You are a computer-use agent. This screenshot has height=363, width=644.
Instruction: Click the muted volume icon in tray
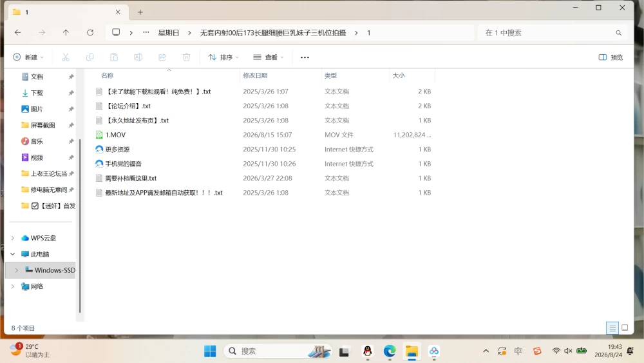(x=569, y=351)
